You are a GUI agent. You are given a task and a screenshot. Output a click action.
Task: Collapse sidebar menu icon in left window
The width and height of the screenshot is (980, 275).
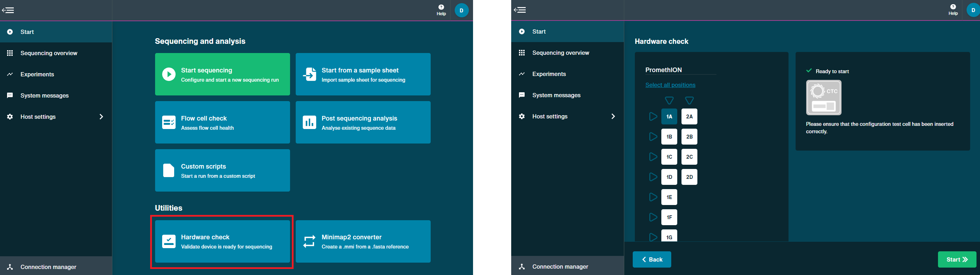point(8,10)
